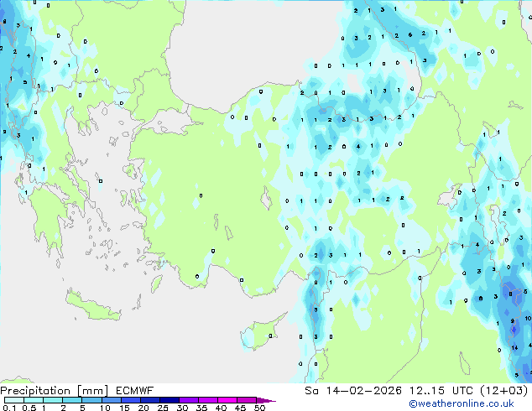This screenshot has width=532, height=411.
Task: Click the 25–30 mm dark navy legend box
Action: point(169,400)
